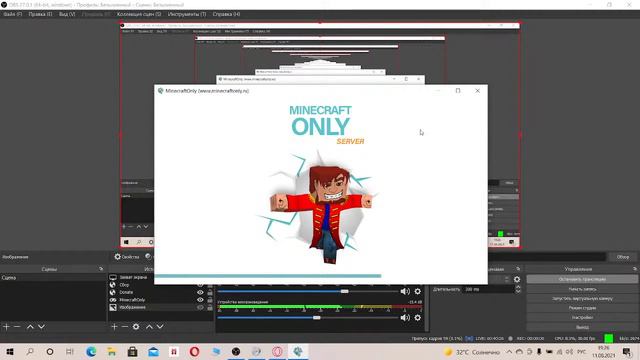
Task: Lock the Изображение source
Action: (210, 307)
